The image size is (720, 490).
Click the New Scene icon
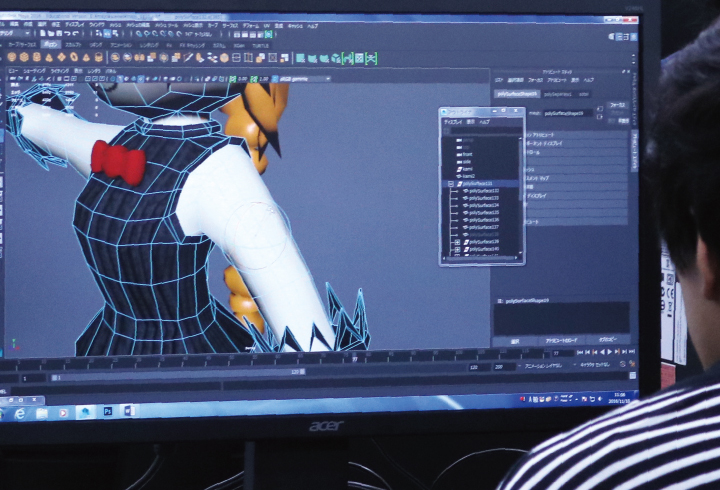click(x=43, y=34)
